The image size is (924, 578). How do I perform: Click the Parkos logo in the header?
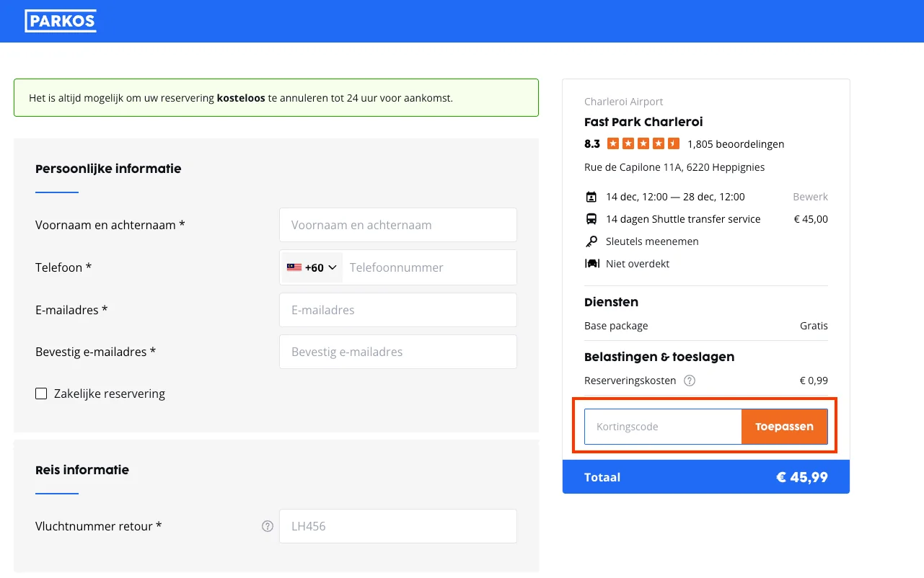(x=61, y=21)
